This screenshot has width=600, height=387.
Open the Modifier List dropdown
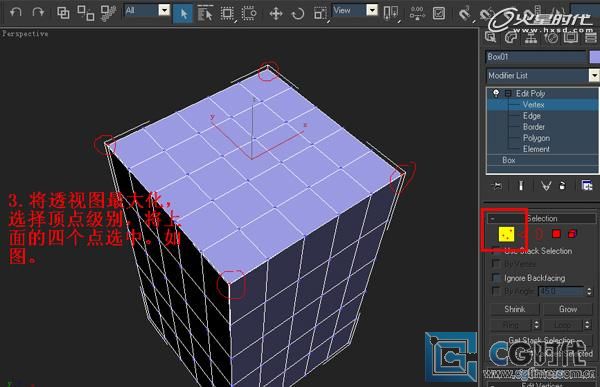542,75
